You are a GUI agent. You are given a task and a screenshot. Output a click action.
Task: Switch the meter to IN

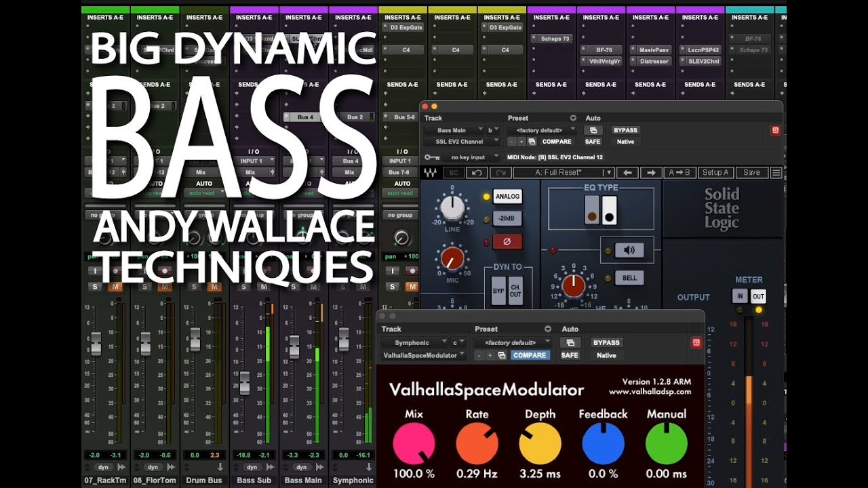(739, 296)
